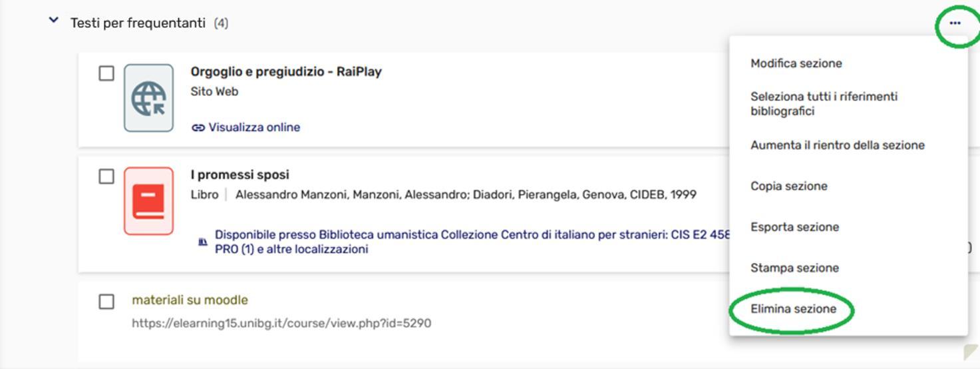The width and height of the screenshot is (980, 369).
Task: Tick the materiali su moodle checkbox
Action: (106, 302)
